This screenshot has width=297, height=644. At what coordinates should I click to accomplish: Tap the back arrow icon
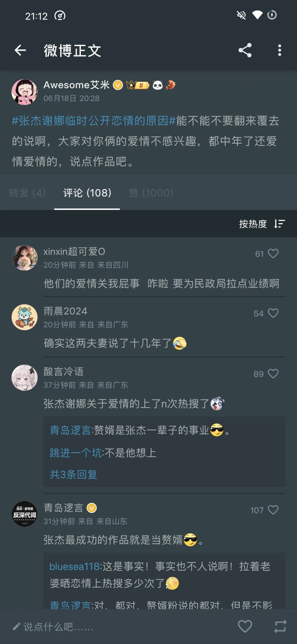[20, 50]
